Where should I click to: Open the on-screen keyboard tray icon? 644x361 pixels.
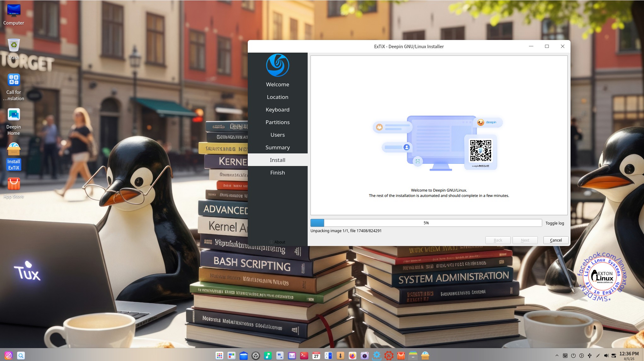pyautogui.click(x=565, y=356)
